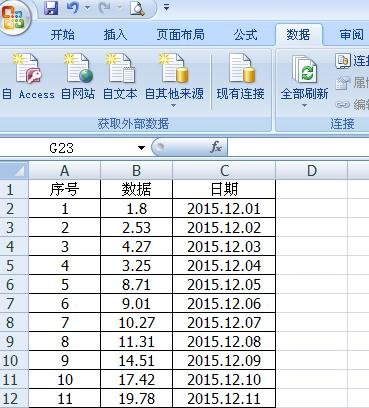Select cell containing 10.27
Screen dimensions: 369x408
[136, 323]
